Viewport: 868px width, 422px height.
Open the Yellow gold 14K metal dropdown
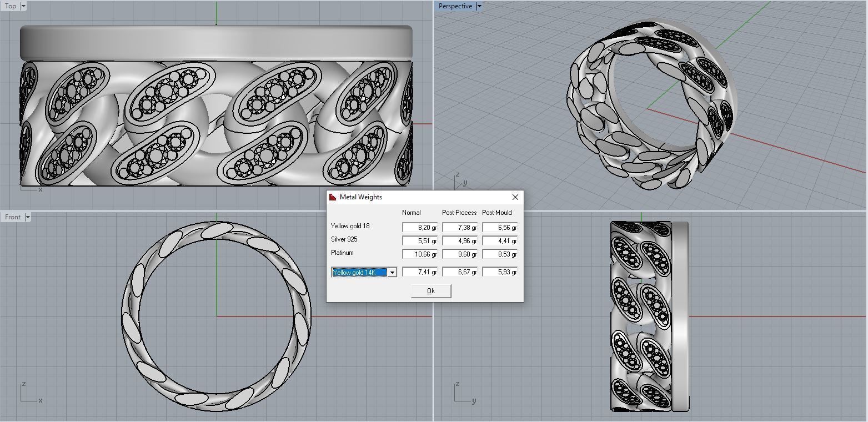pyautogui.click(x=392, y=272)
